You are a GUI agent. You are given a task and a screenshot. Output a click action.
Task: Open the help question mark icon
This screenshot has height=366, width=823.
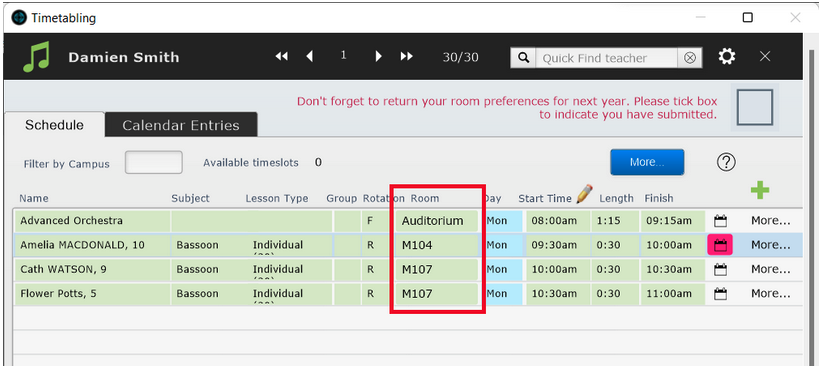click(726, 162)
